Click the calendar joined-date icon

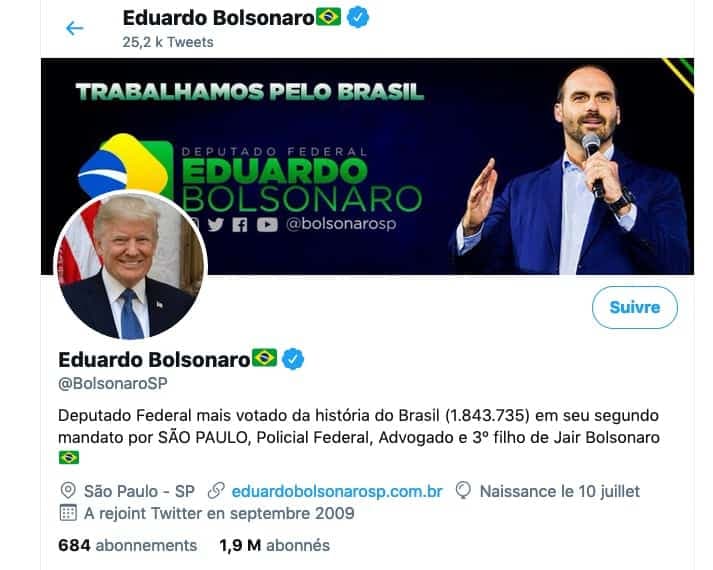point(68,513)
